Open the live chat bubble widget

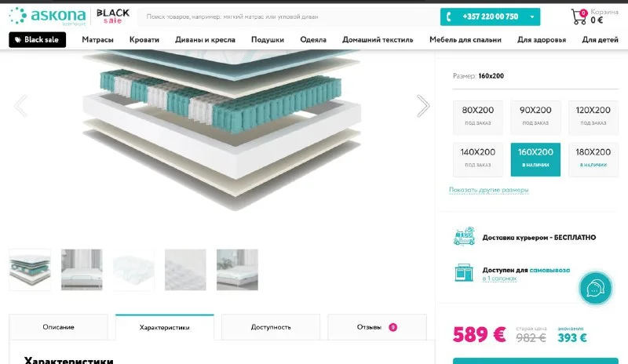[595, 289]
